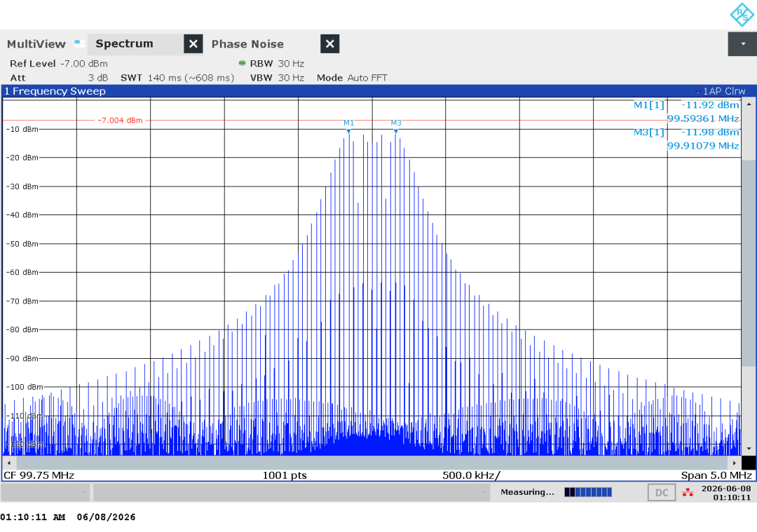The height and width of the screenshot is (532, 757).
Task: Toggle the DC coupling indicator
Action: tap(662, 493)
